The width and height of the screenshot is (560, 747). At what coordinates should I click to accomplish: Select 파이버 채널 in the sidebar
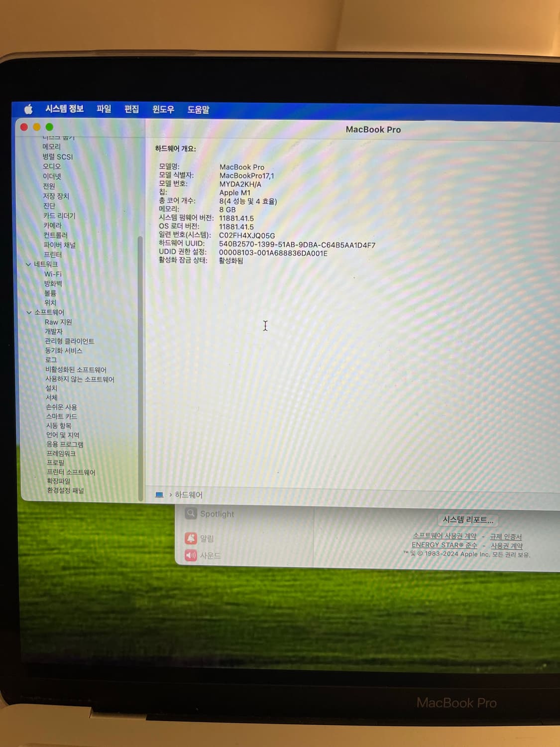(59, 245)
